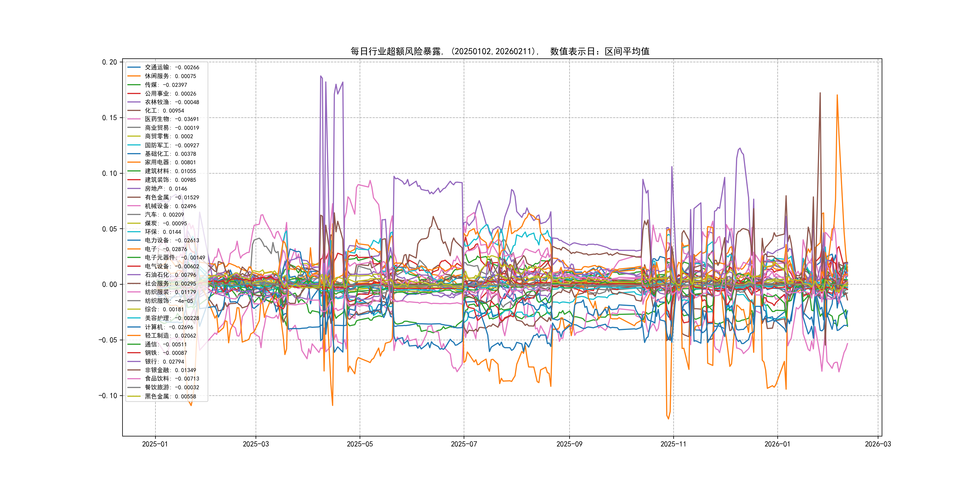
Task: Click the -0.10 y-axis tick label
Action: pos(108,396)
